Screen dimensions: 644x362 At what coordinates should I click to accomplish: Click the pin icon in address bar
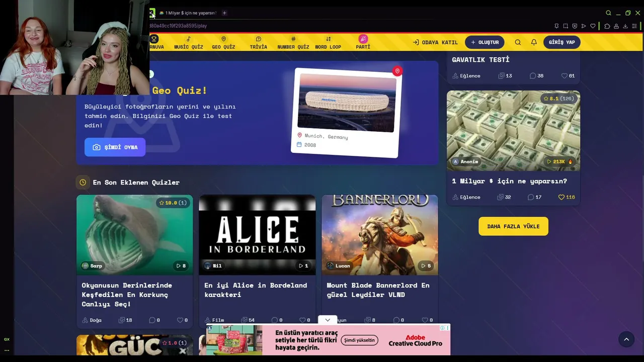click(x=556, y=26)
